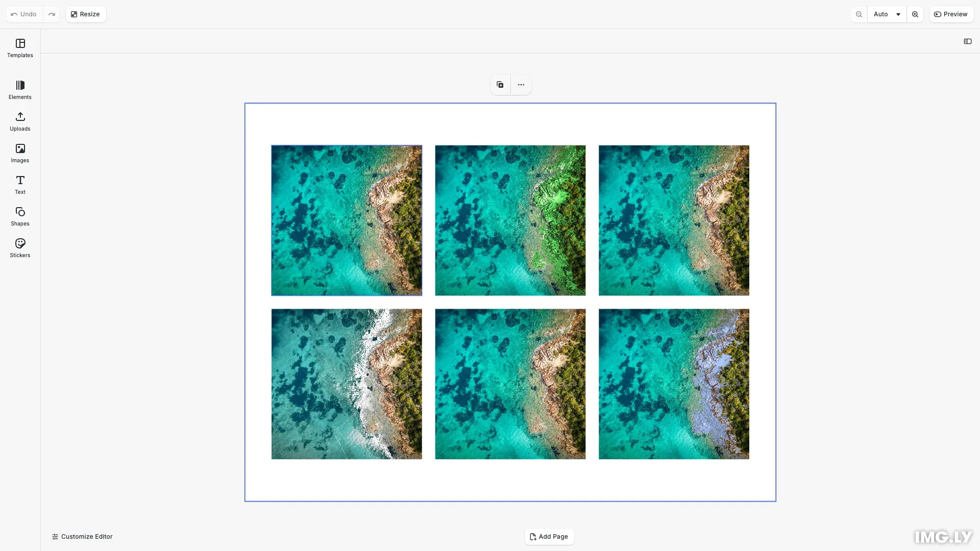Image resolution: width=980 pixels, height=551 pixels.
Task: Open Customize Editor settings
Action: [x=82, y=537]
